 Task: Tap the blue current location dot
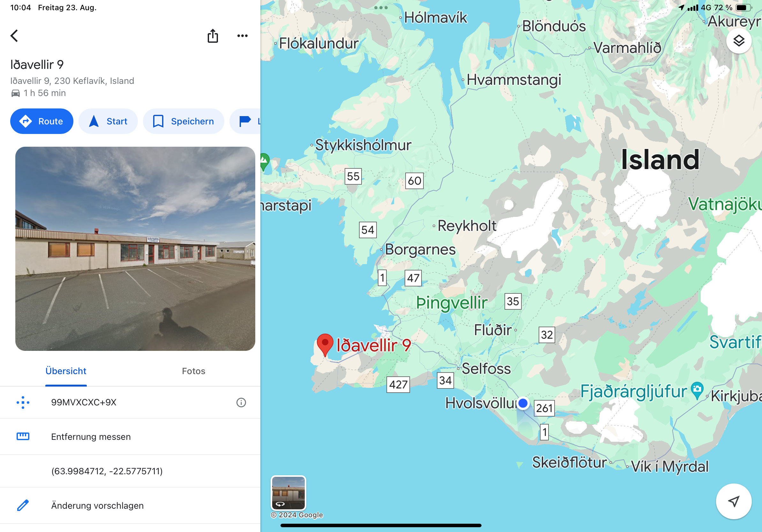(x=523, y=403)
